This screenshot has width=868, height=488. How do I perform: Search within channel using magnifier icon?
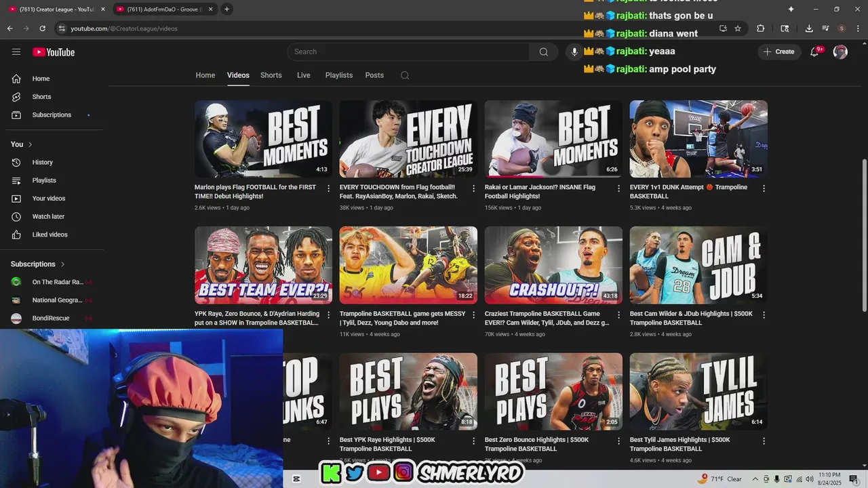click(x=405, y=75)
